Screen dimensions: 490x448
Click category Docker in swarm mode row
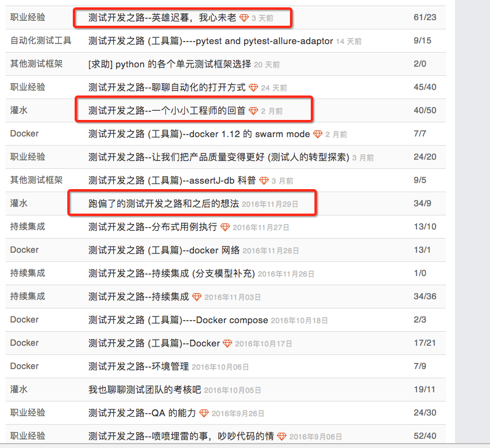click(24, 133)
